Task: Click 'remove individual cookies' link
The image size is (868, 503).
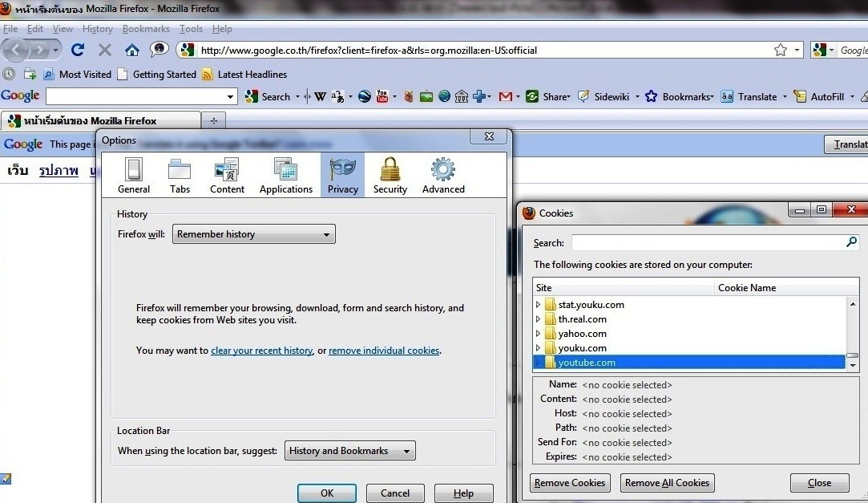Action: [384, 350]
